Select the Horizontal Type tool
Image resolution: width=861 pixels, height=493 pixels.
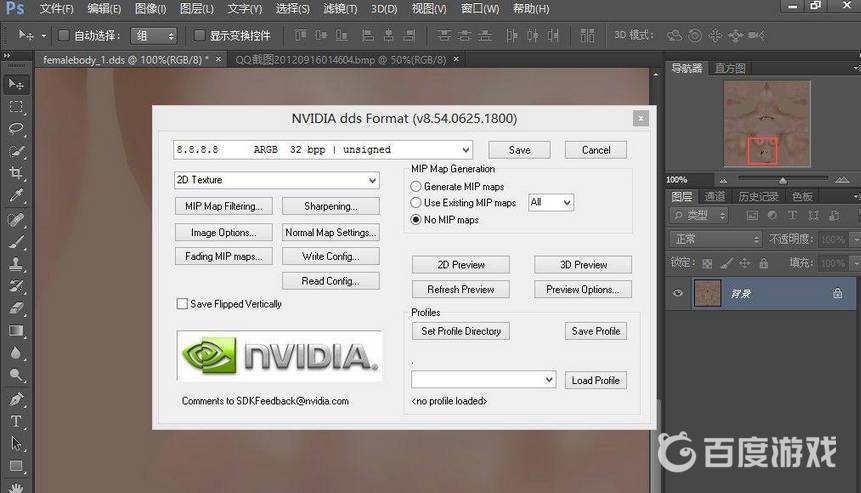coord(16,421)
